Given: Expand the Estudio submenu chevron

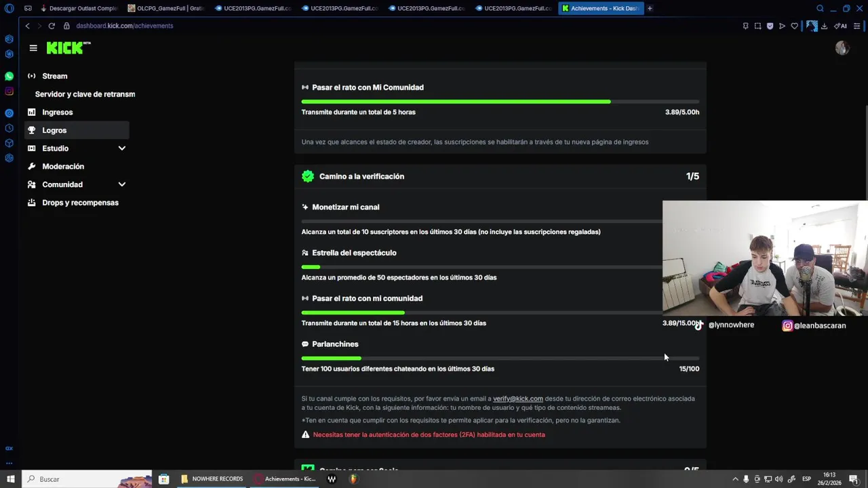Looking at the screenshot, I should point(122,148).
